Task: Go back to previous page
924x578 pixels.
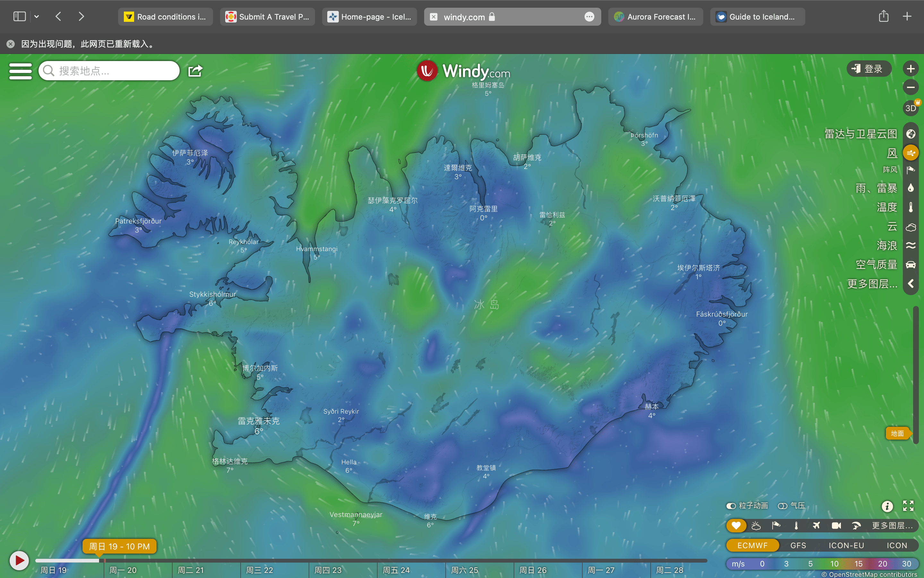Action: [58, 16]
